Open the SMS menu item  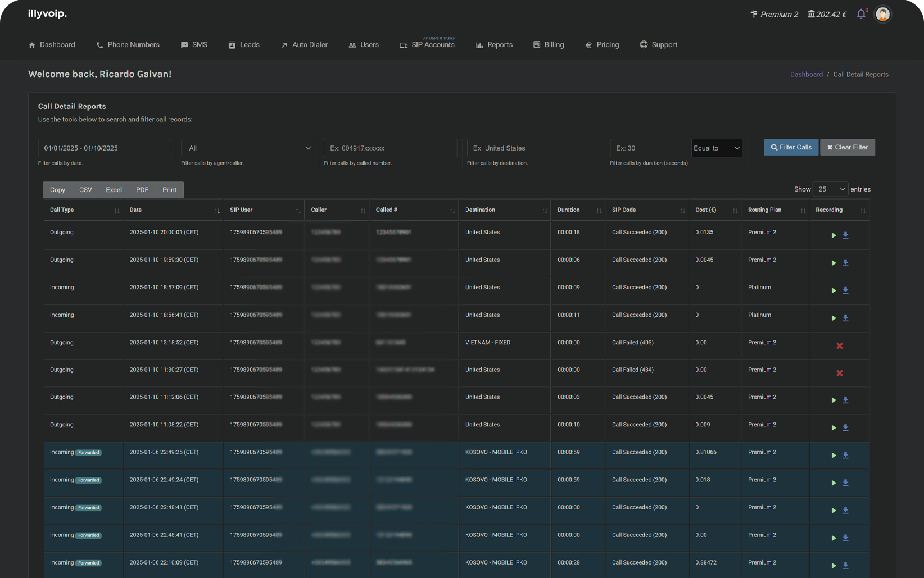[194, 45]
